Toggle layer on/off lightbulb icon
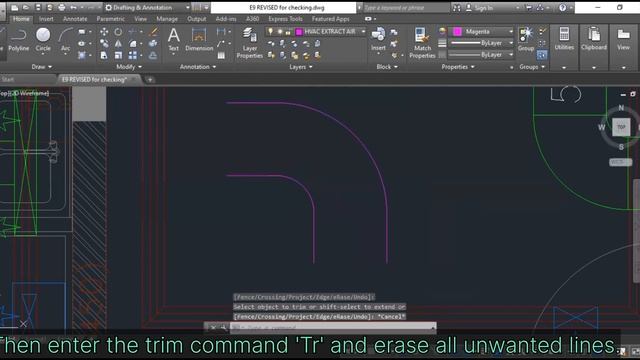The image size is (640, 360). point(270,31)
